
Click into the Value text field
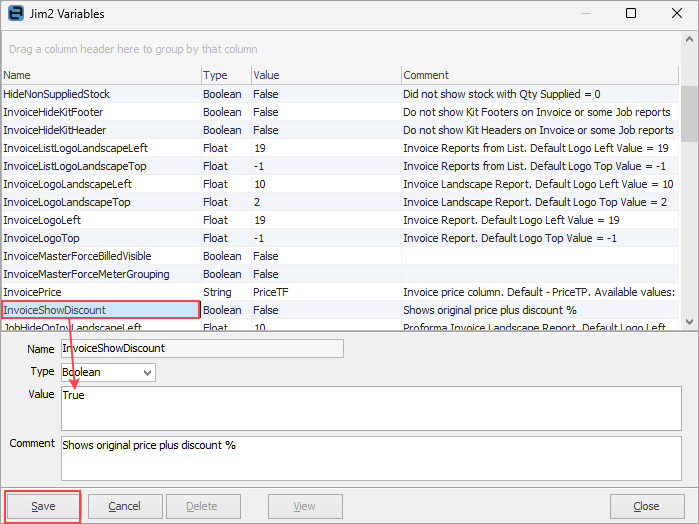[x=370, y=408]
